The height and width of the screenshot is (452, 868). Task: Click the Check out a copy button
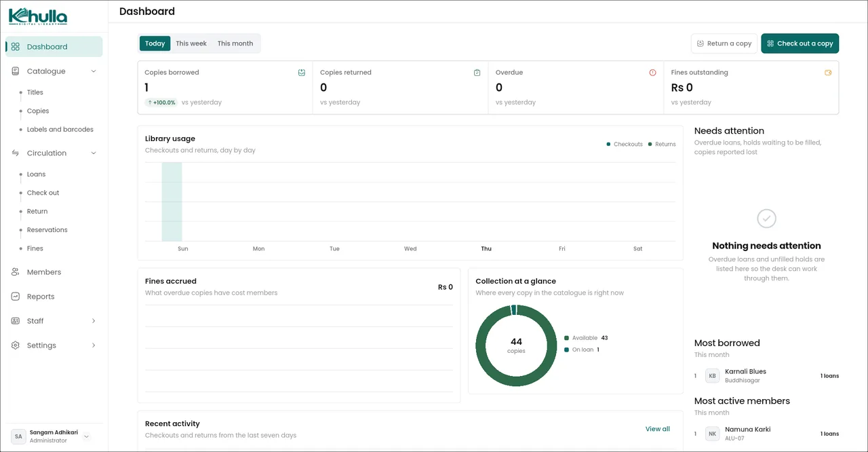[800, 43]
